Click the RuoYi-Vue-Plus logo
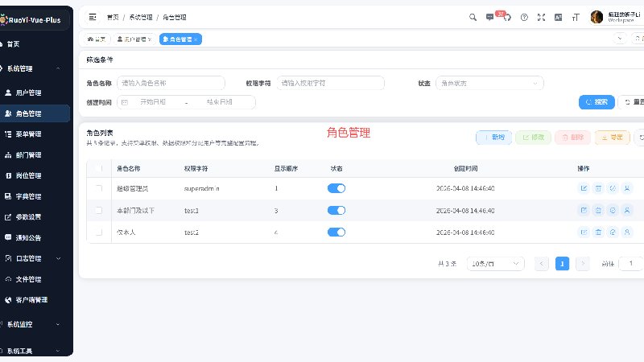 [32, 19]
